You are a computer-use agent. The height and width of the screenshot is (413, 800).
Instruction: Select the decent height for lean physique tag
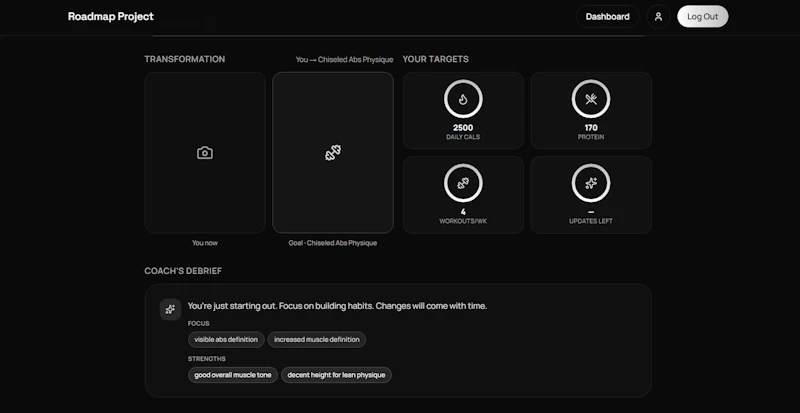tap(336, 375)
